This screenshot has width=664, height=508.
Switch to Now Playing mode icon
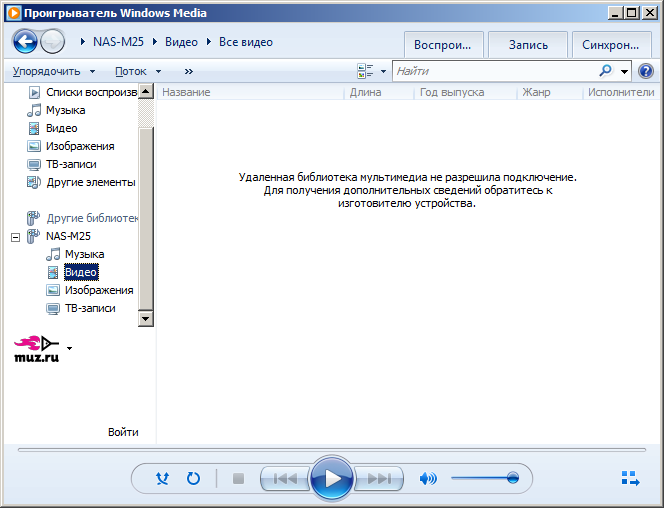(x=630, y=478)
